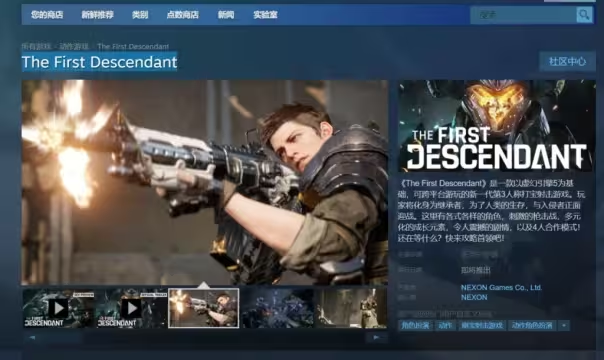Open the NEXON Games Co., Ltd. developer link

501,288
